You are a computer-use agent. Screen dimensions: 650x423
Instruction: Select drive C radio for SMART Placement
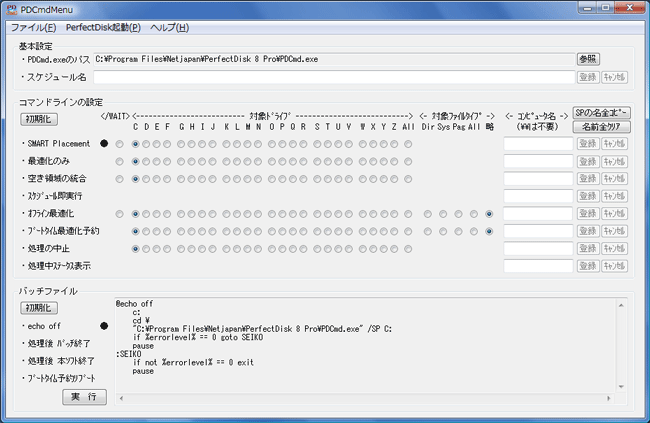tap(136, 144)
